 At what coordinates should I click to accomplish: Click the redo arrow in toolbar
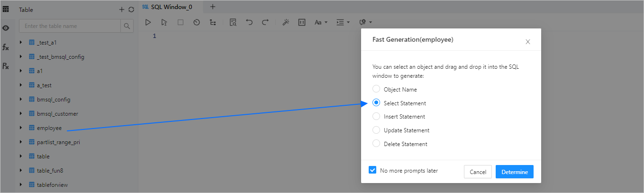coord(265,22)
